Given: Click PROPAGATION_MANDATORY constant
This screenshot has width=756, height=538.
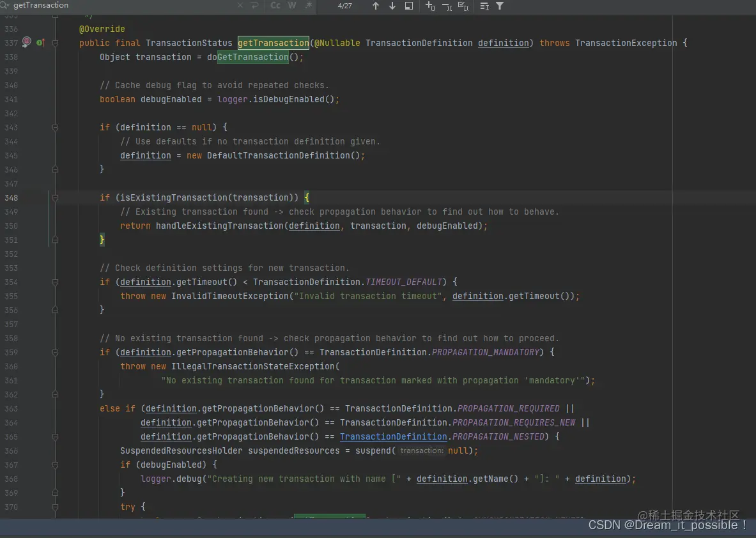Looking at the screenshot, I should [486, 353].
